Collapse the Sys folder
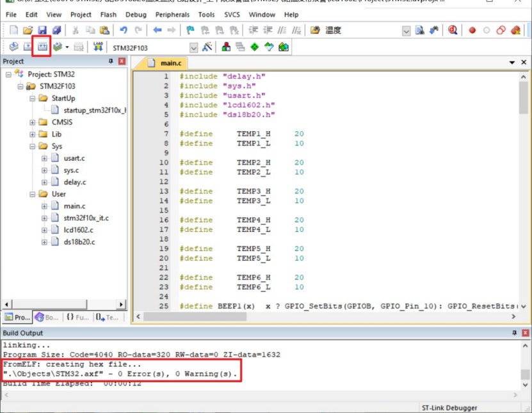The image size is (532, 413). tap(32, 146)
